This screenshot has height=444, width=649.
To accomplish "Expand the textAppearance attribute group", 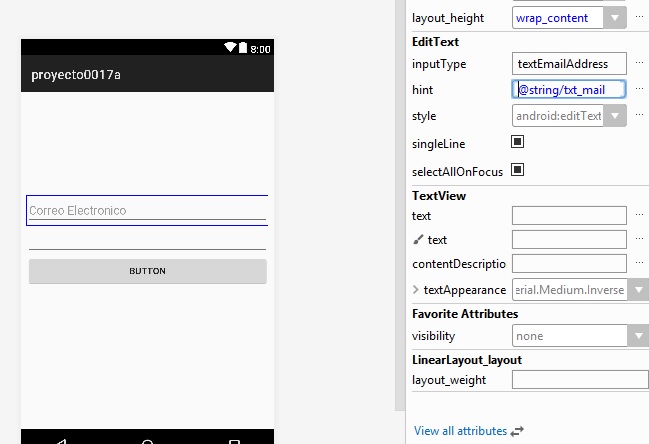I will [x=416, y=290].
